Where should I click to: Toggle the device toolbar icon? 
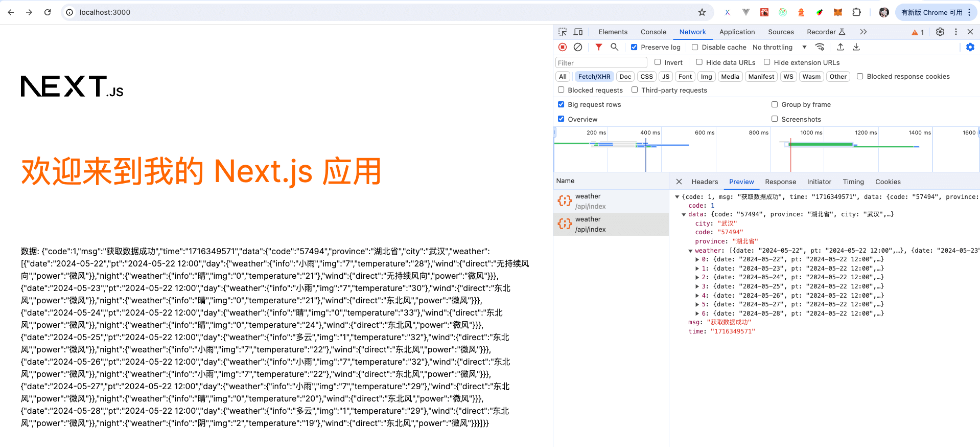tap(578, 32)
